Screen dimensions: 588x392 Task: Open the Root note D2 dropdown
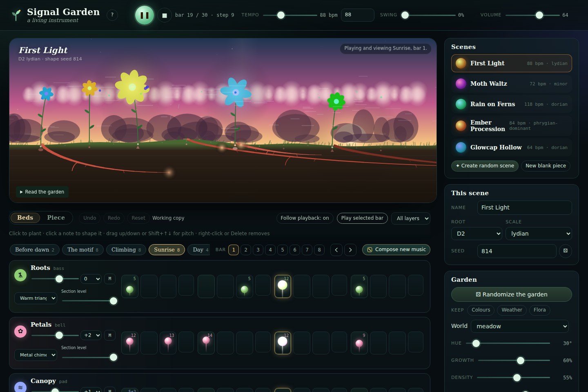[x=477, y=234]
